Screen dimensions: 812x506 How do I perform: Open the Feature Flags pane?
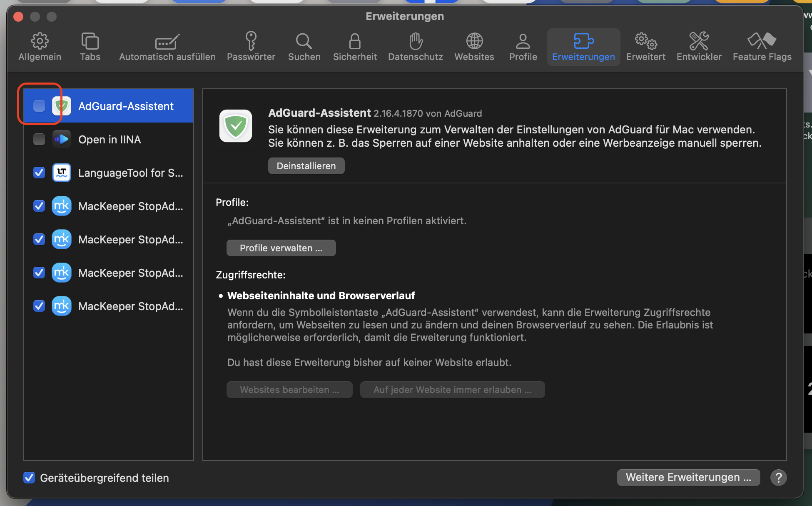pyautogui.click(x=762, y=47)
